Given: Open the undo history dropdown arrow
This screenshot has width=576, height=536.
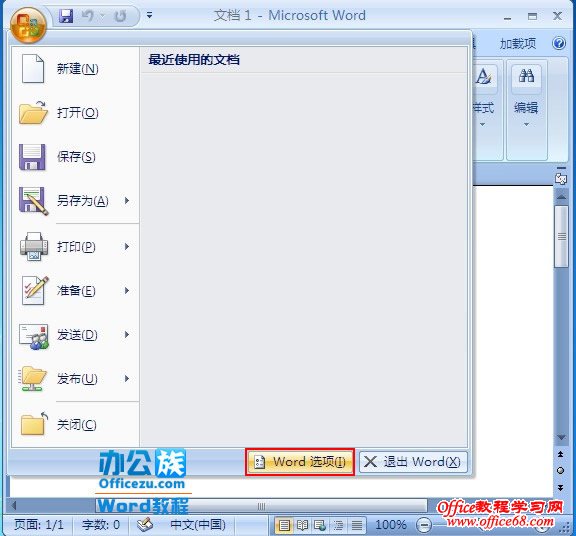Looking at the screenshot, I should point(102,16).
